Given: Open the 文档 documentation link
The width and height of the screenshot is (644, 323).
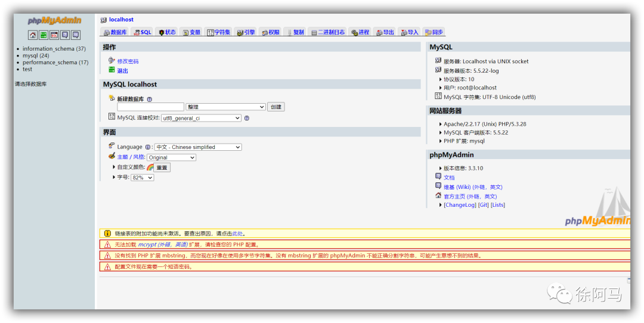Looking at the screenshot, I should (x=449, y=178).
